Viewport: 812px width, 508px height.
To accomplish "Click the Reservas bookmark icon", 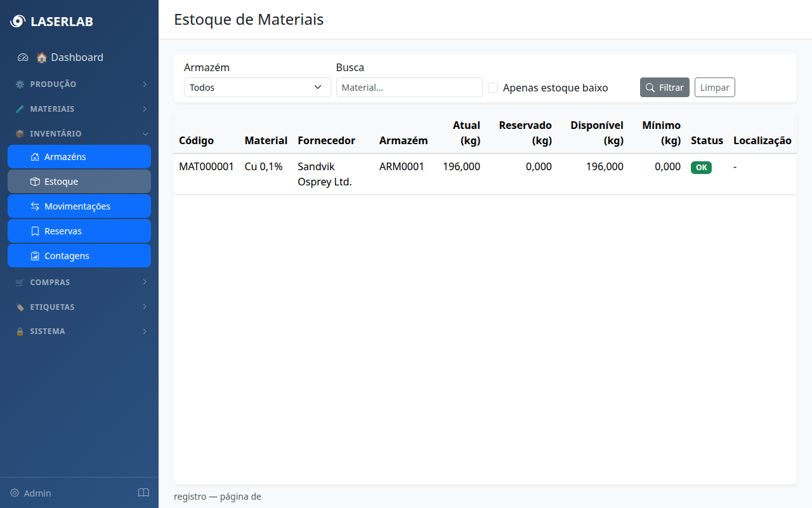I will [x=35, y=231].
